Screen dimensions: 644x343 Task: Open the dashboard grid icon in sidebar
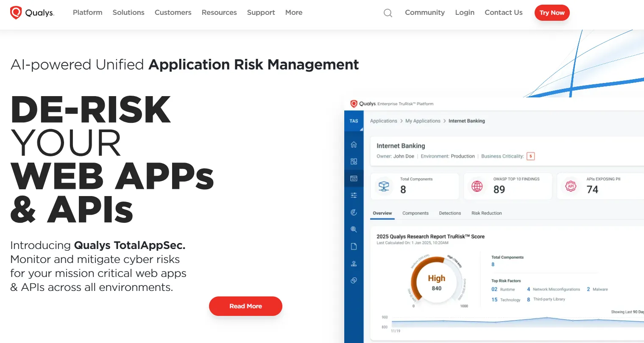point(354,161)
